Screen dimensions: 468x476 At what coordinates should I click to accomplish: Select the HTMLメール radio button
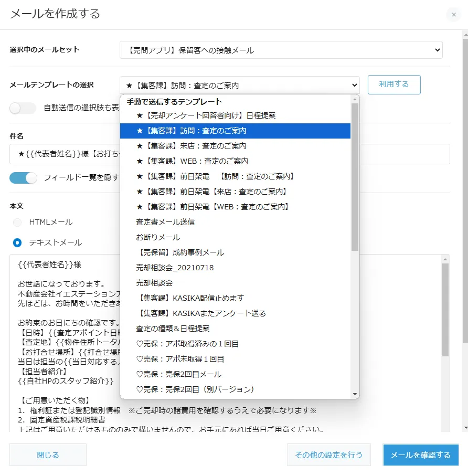tap(18, 222)
